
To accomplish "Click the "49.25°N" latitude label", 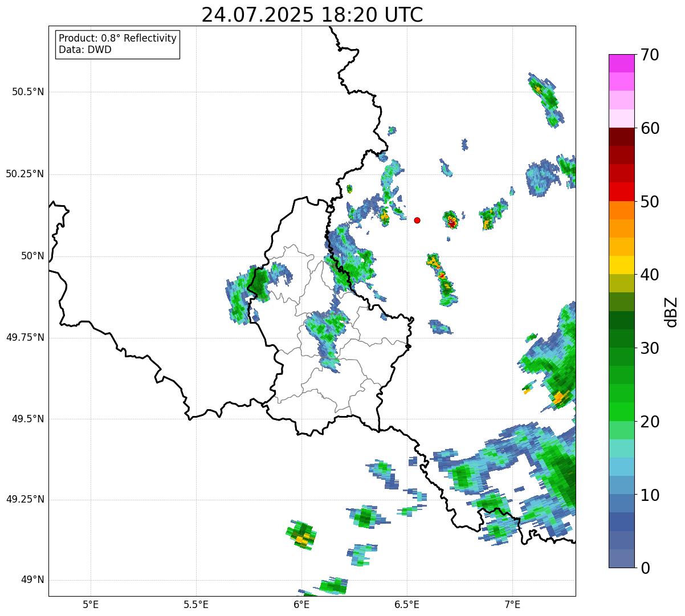I will [x=25, y=499].
